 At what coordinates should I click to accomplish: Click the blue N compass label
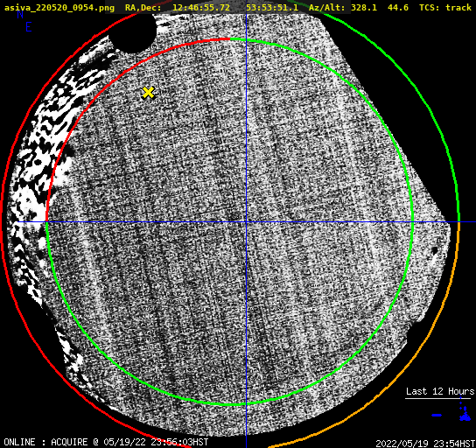pyautogui.click(x=20, y=14)
